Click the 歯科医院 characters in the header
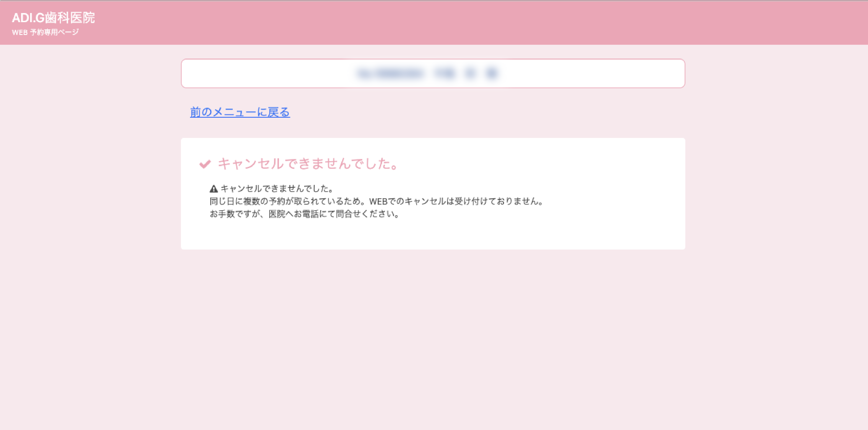Viewport: 868px width, 430px height. click(x=70, y=18)
